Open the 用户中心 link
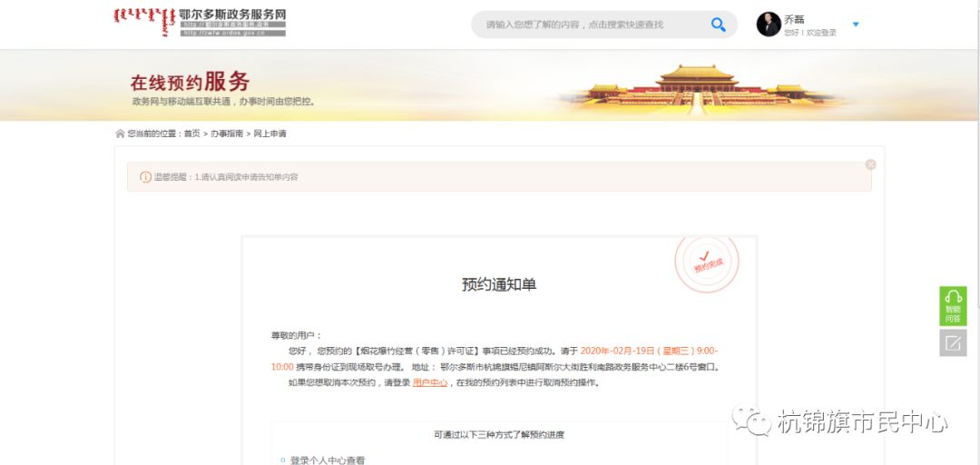 [x=430, y=383]
